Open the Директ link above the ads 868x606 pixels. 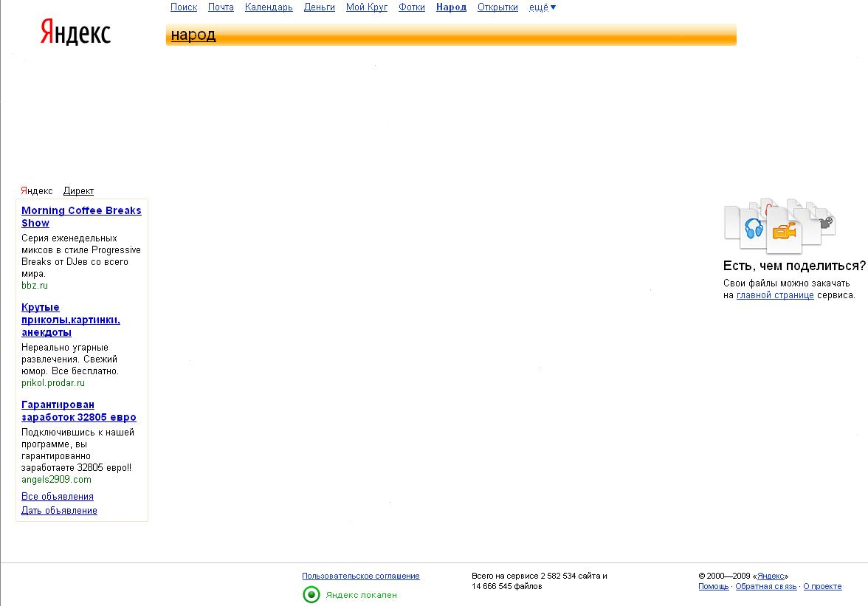78,191
